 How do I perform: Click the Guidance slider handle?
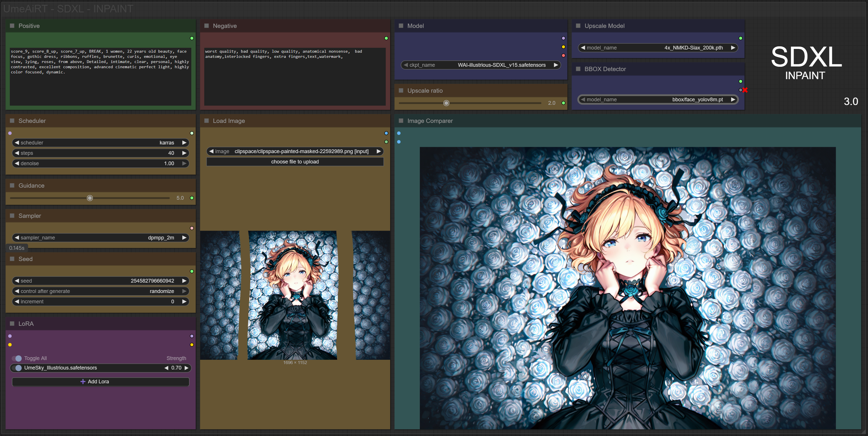click(90, 198)
